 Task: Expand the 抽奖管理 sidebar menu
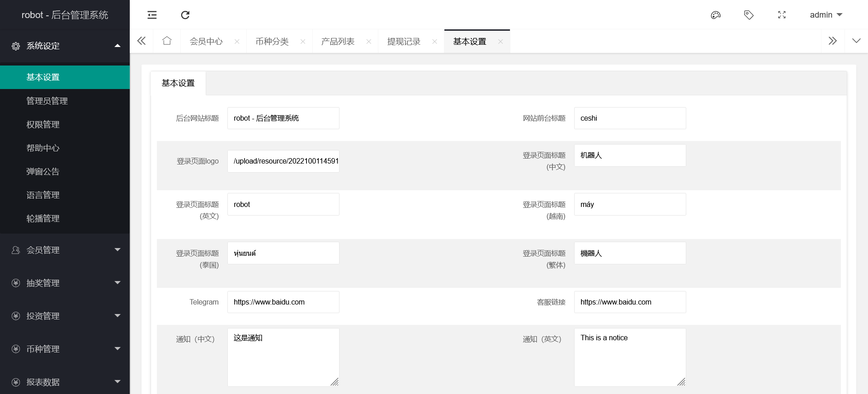65,283
